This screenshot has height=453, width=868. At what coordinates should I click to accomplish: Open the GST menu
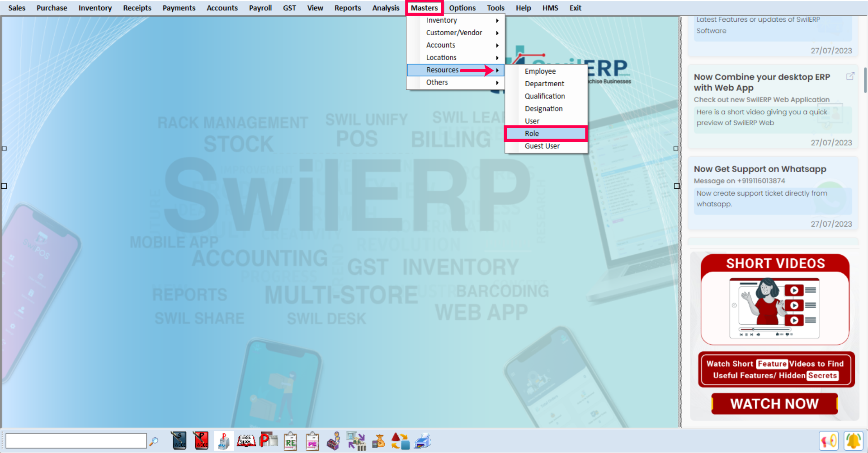pyautogui.click(x=289, y=8)
